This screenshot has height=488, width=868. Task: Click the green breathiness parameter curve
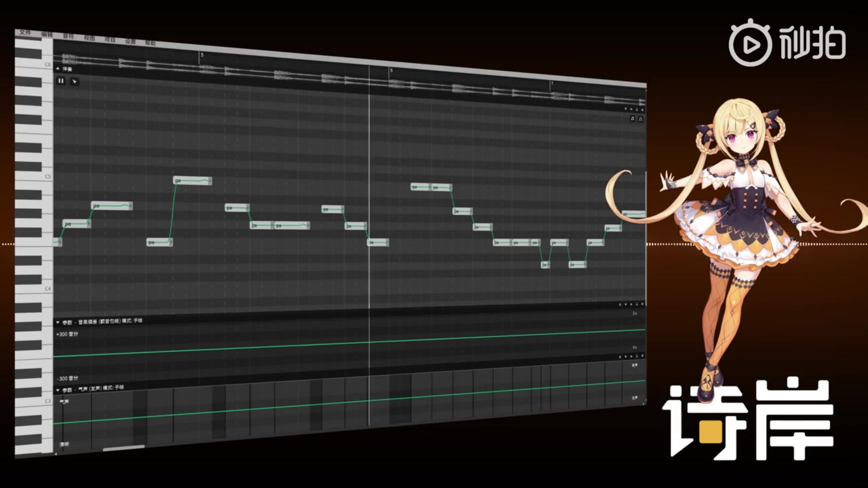tap(349, 402)
